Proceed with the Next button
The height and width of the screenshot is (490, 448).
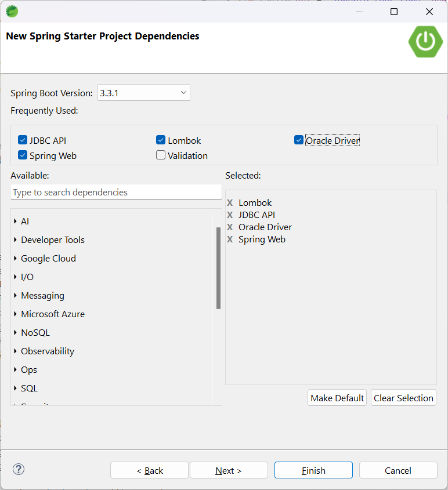tap(229, 470)
